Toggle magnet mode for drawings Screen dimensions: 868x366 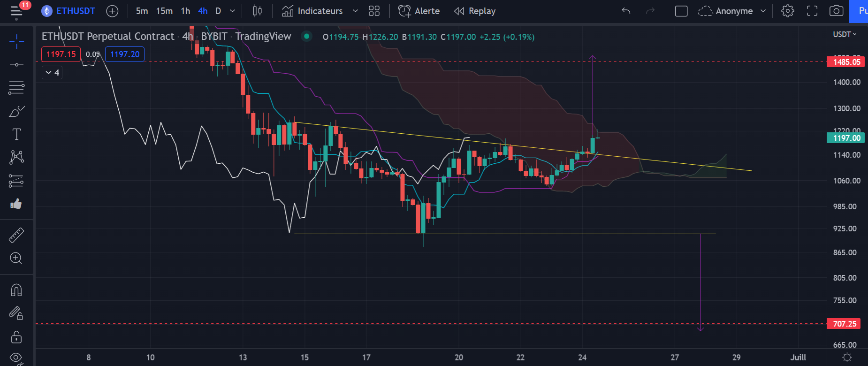coord(16,290)
